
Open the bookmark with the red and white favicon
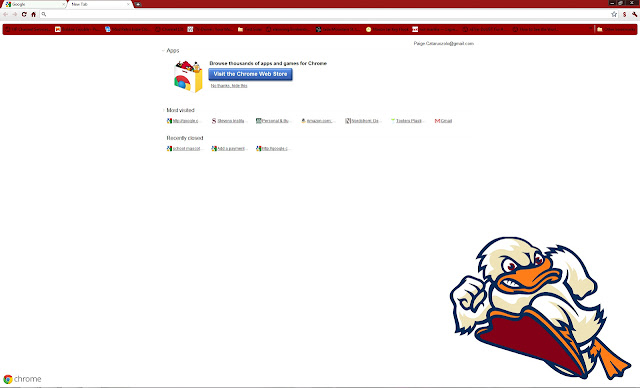435,29
